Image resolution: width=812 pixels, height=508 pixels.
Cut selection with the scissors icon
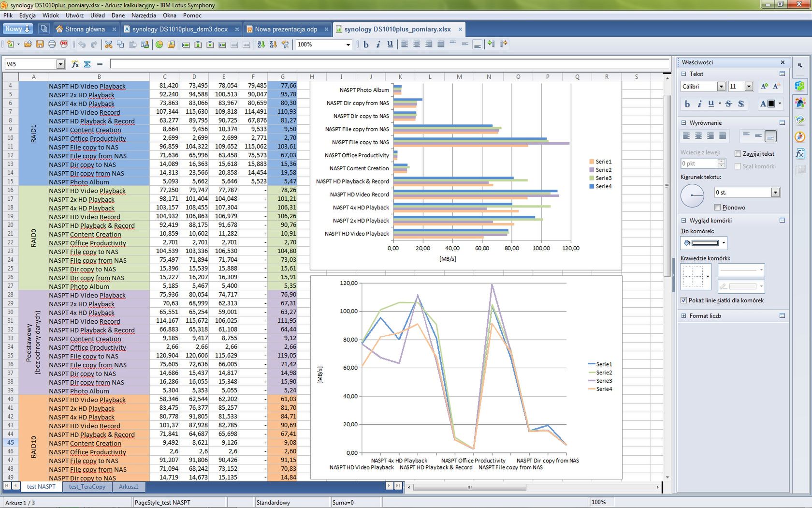tap(109, 44)
